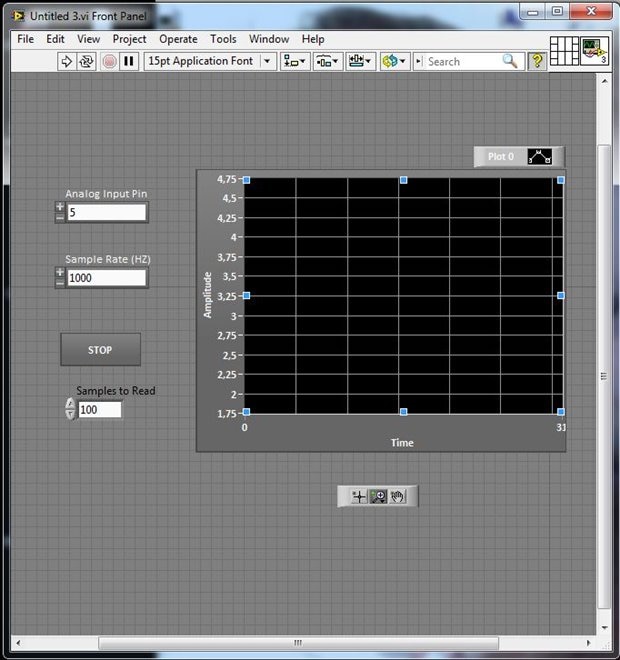Click the Run Continuously button
Viewport: 620px width, 660px height.
click(86, 61)
